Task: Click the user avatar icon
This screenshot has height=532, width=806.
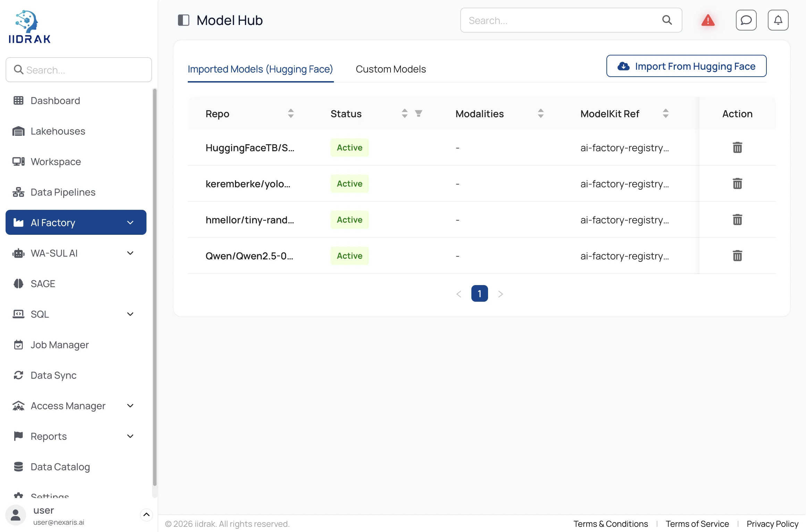Action: 16,515
